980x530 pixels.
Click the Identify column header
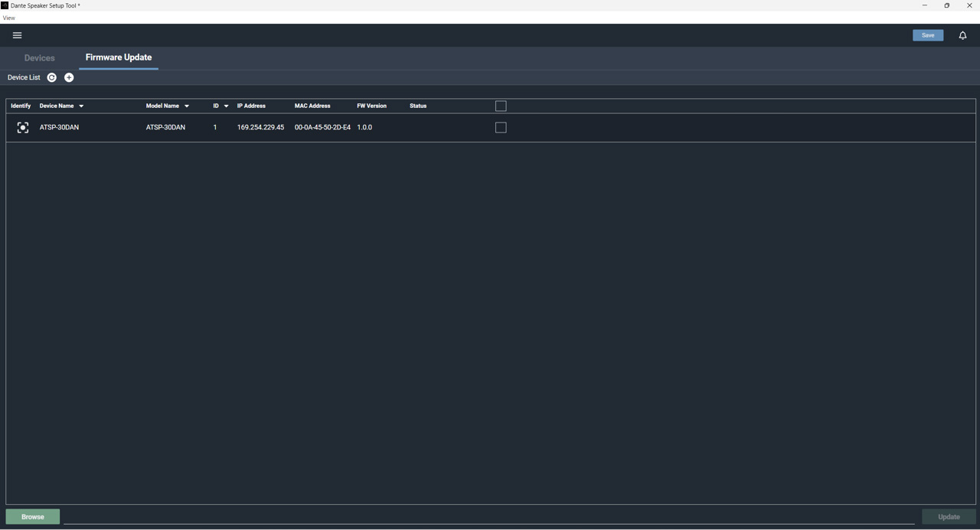[x=21, y=106]
